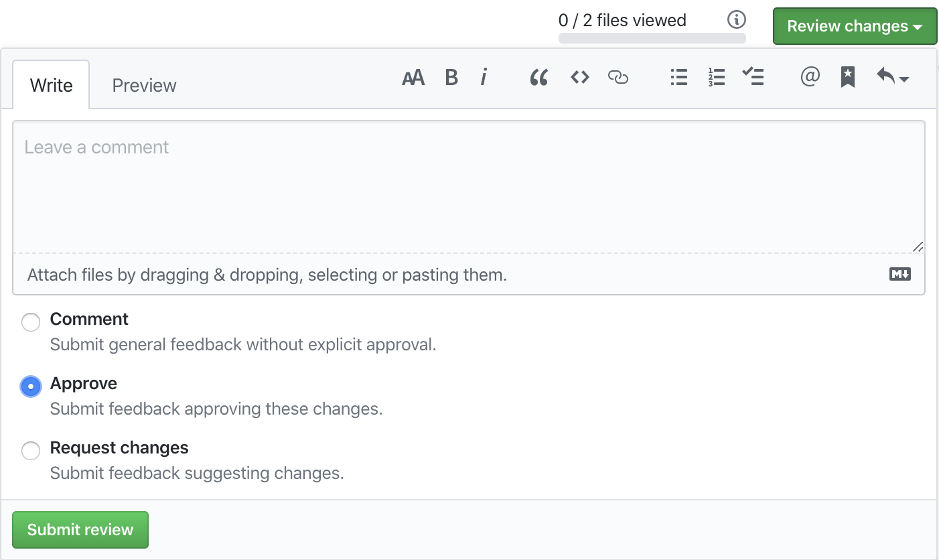Open the Review changes dropdown
The height and width of the screenshot is (560, 939).
[x=855, y=26]
